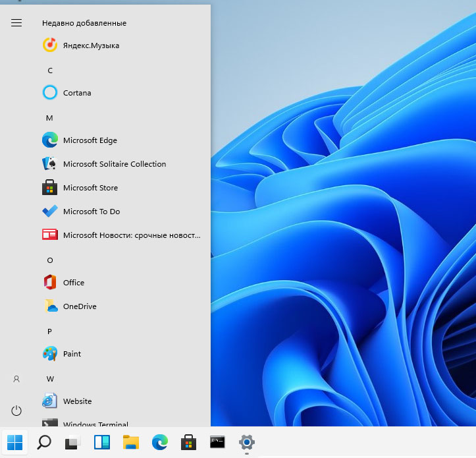Open taskbar Search magnifier
This screenshot has height=458, width=476.
pyautogui.click(x=44, y=442)
